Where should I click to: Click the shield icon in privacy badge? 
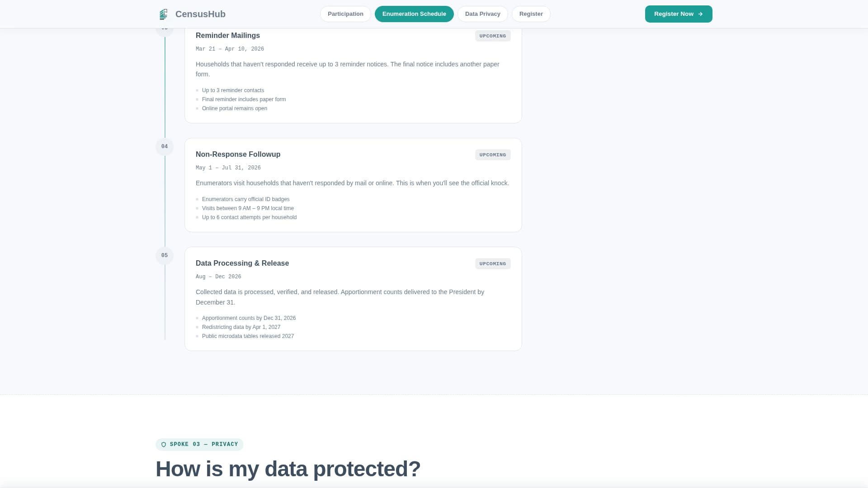pyautogui.click(x=164, y=445)
